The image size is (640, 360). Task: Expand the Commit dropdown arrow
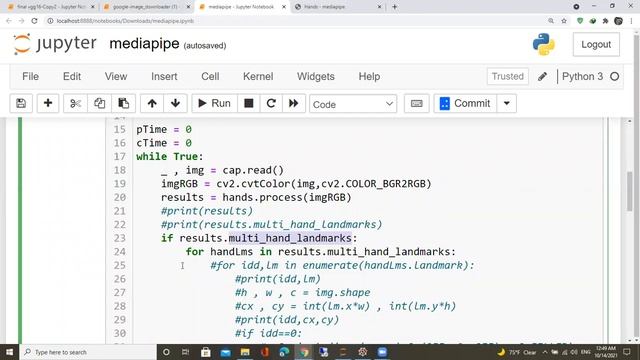coord(507,104)
